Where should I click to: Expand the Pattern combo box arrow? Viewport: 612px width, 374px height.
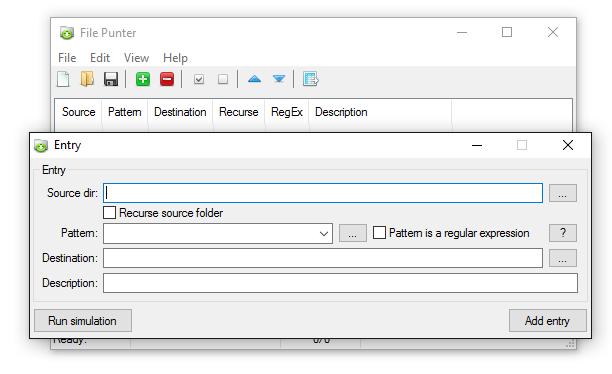324,233
